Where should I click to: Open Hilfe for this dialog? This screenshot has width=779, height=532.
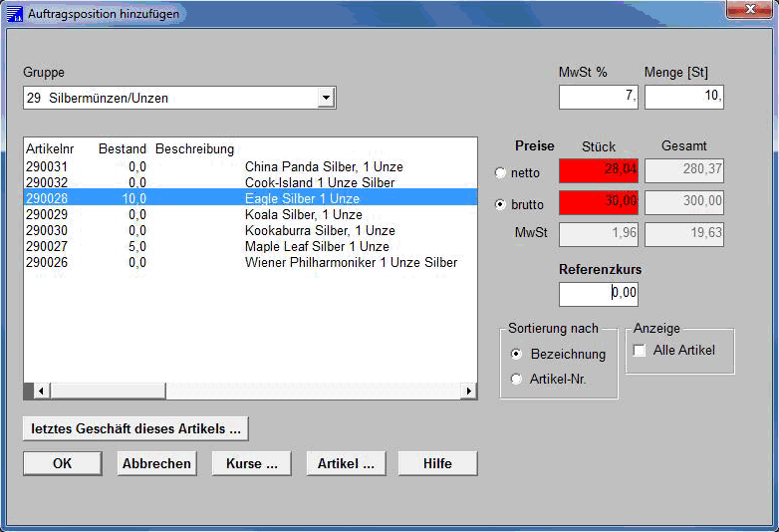[437, 463]
